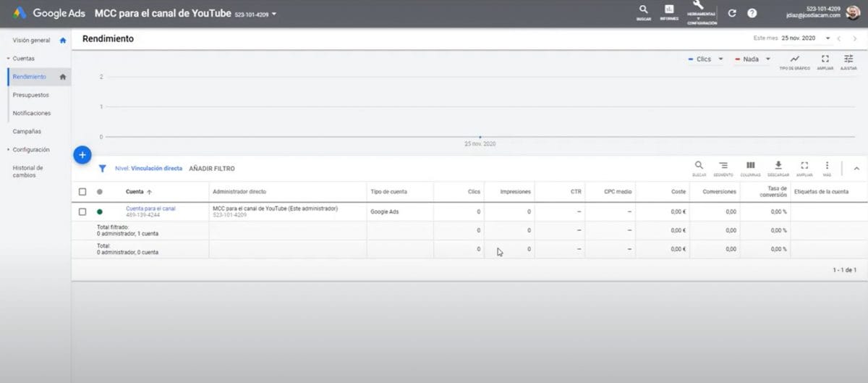Open the Informes reports icon
868x383 pixels.
click(x=669, y=10)
